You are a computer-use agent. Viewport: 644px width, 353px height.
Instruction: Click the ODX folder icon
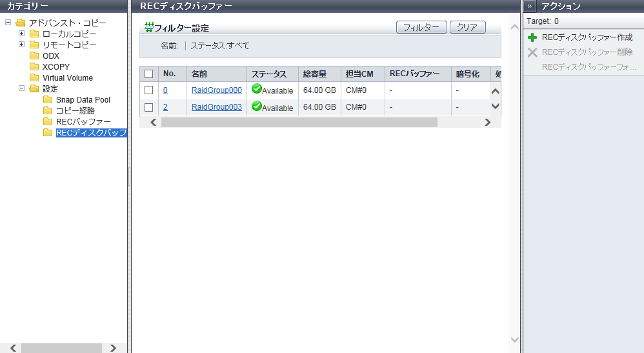click(34, 56)
